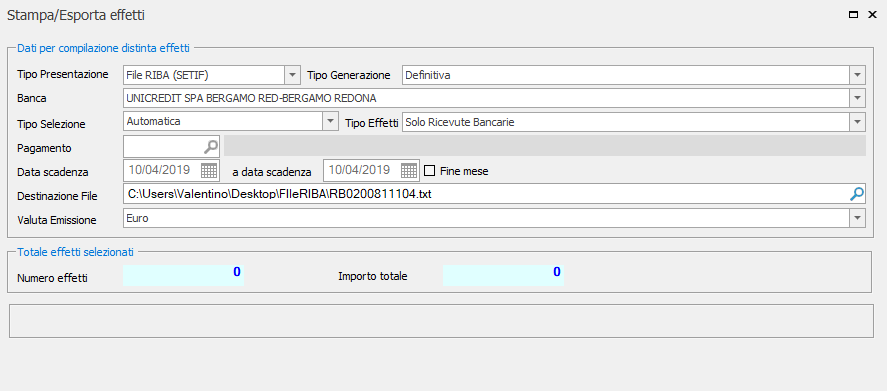This screenshot has height=391, width=887.
Task: Click the Destinazione File path field
Action: point(486,194)
